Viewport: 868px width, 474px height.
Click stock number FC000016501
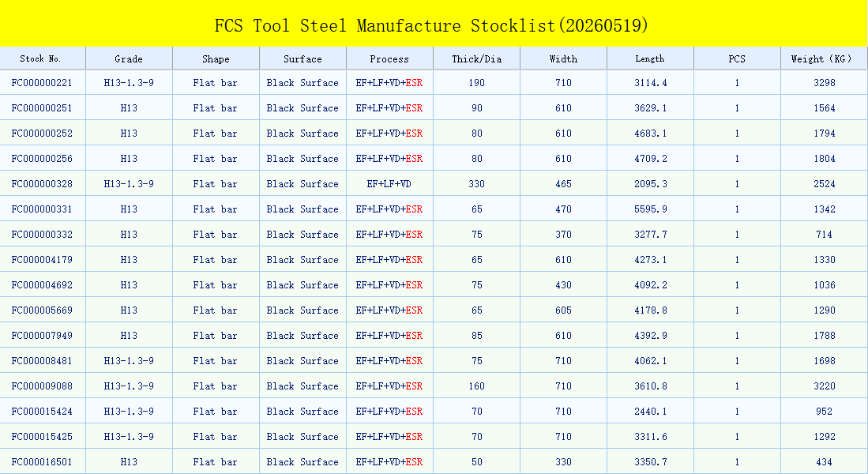click(x=42, y=462)
